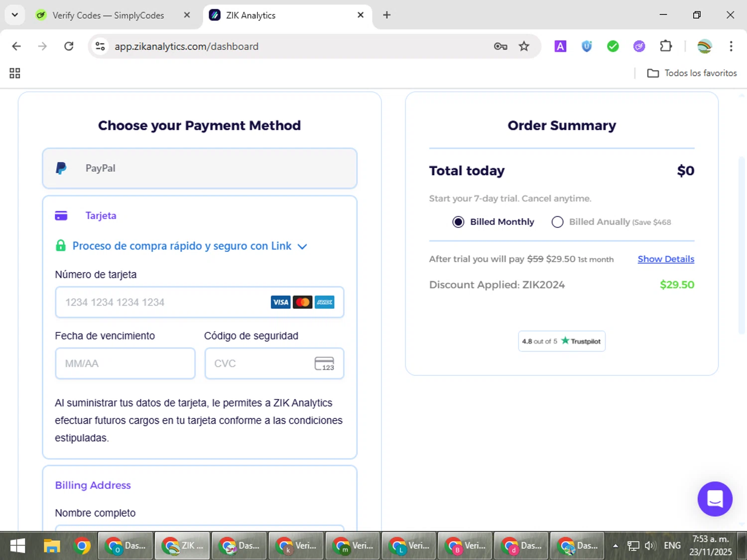Select the Tarjeta card payment option
This screenshot has width=747, height=560.
pos(101,216)
